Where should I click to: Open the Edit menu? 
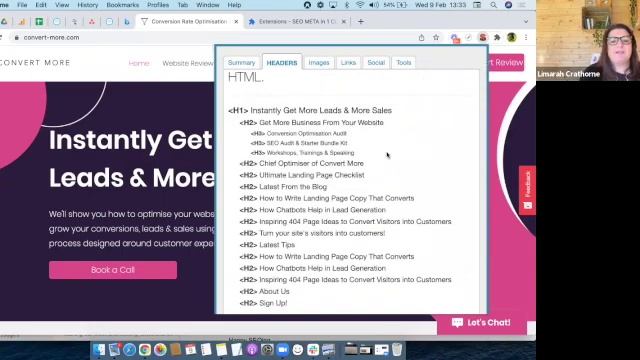[41, 5]
